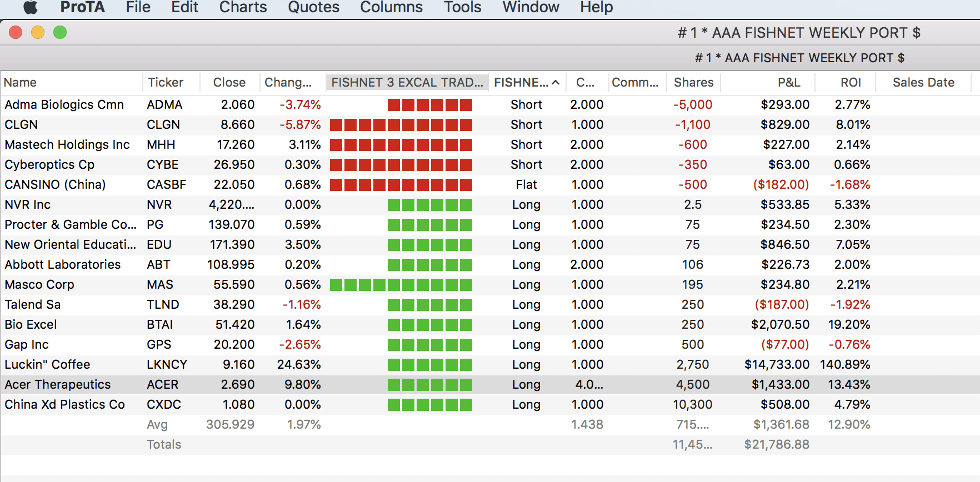The image size is (980, 482).
Task: Sort by the Close column header
Action: 229,82
